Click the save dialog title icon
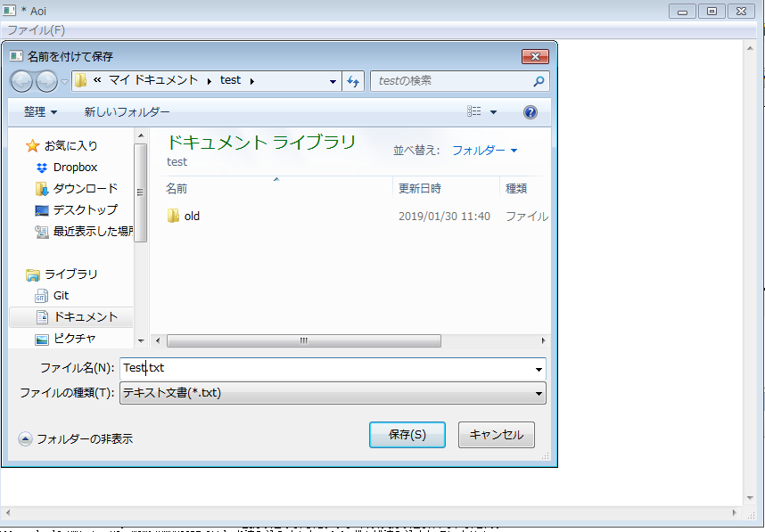 pyautogui.click(x=16, y=56)
